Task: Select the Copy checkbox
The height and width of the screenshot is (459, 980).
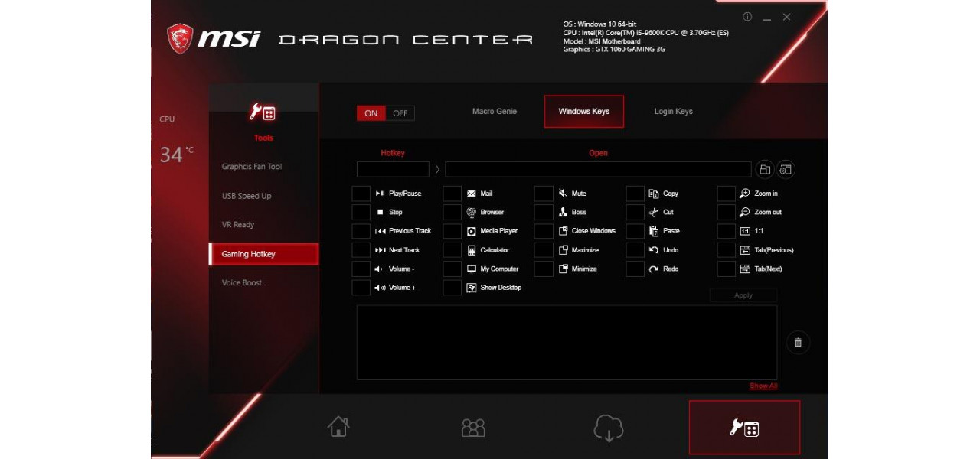Action: point(635,194)
